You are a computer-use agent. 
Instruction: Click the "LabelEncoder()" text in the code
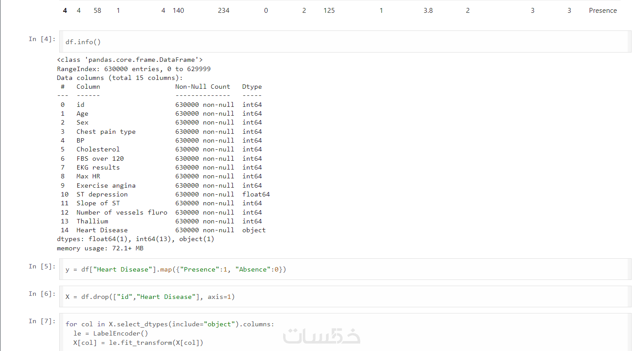tap(121, 333)
